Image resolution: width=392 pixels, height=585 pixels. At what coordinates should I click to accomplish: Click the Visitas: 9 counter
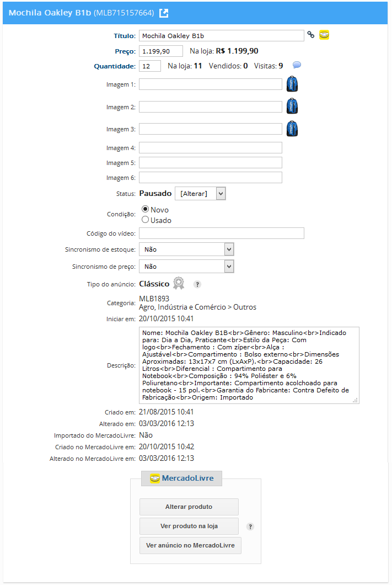(x=269, y=66)
